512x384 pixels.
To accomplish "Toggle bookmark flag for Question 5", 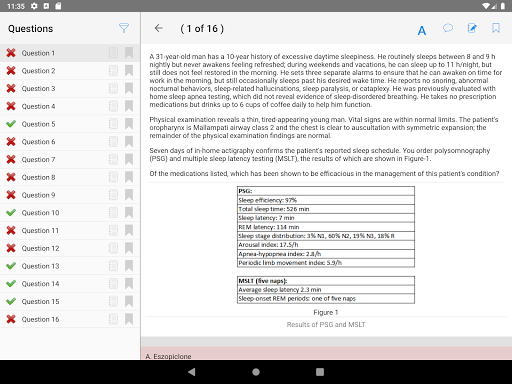I will click(x=129, y=124).
